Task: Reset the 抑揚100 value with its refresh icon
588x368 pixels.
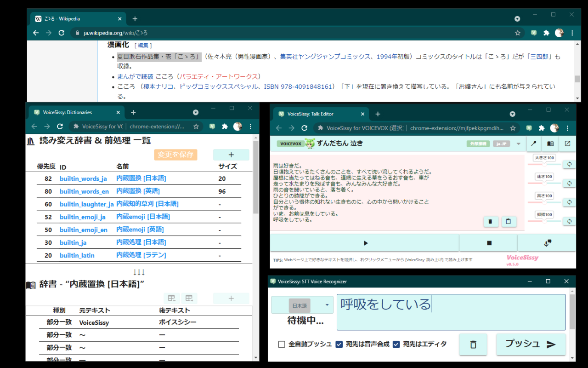Action: pos(569,221)
